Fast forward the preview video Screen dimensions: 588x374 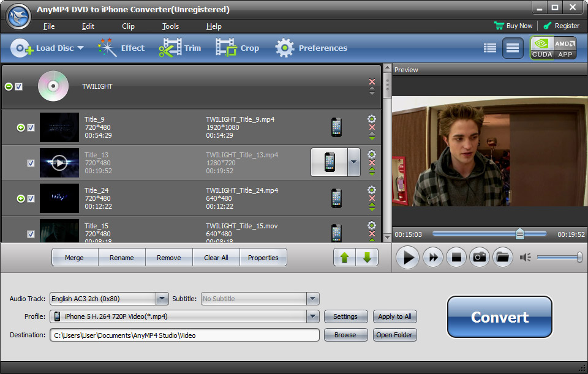click(433, 258)
